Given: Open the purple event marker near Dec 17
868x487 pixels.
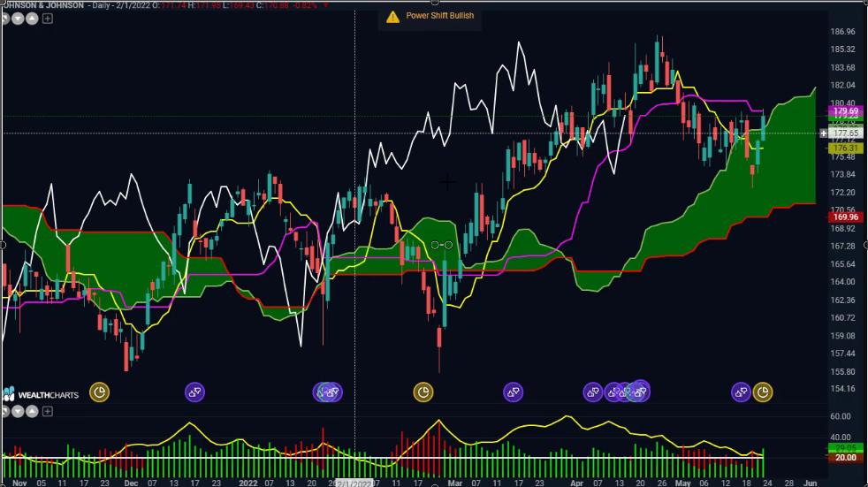Looking at the screenshot, I should click(x=194, y=392).
